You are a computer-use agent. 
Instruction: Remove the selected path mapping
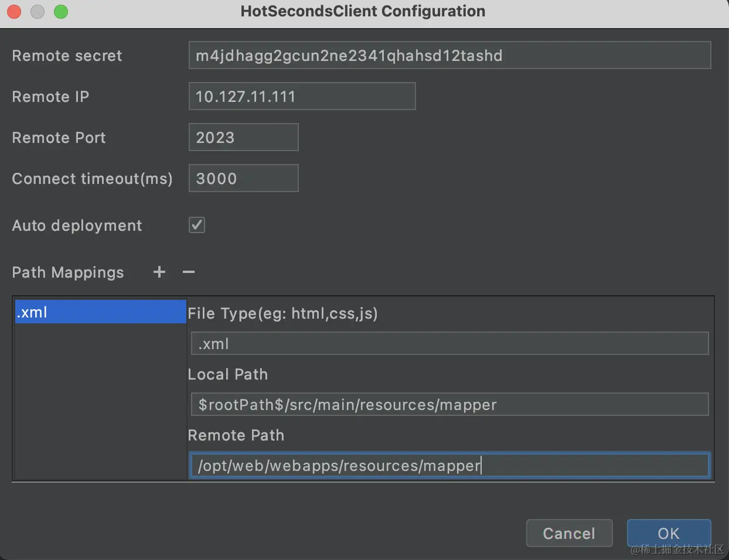[x=189, y=272]
